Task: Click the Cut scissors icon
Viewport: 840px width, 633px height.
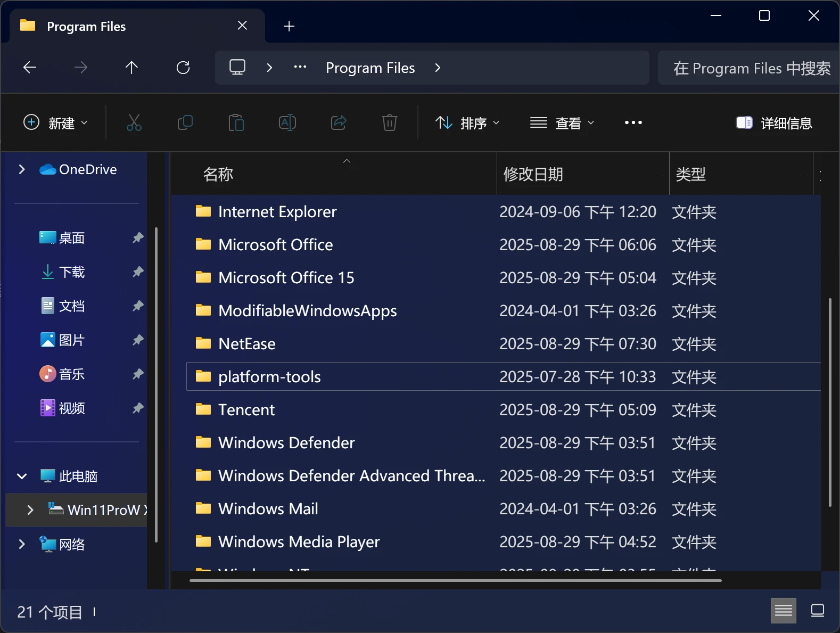Action: pos(134,123)
